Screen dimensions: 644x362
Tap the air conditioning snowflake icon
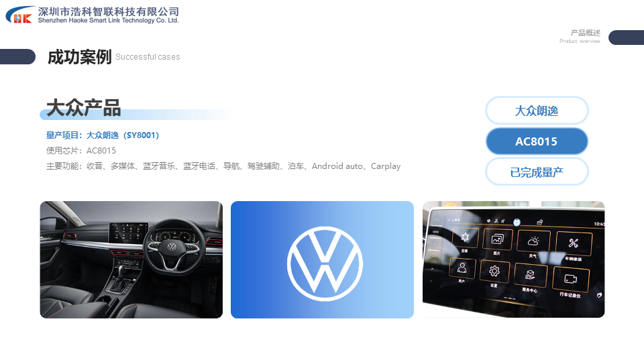(x=465, y=238)
